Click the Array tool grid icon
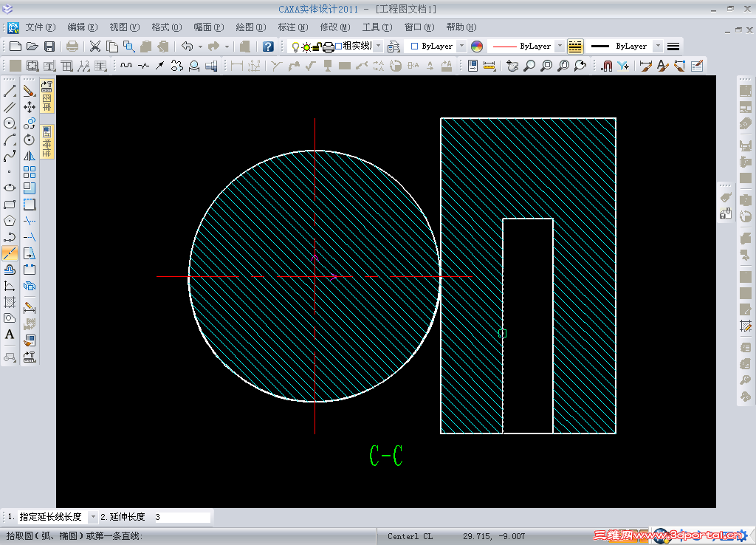 pos(30,172)
